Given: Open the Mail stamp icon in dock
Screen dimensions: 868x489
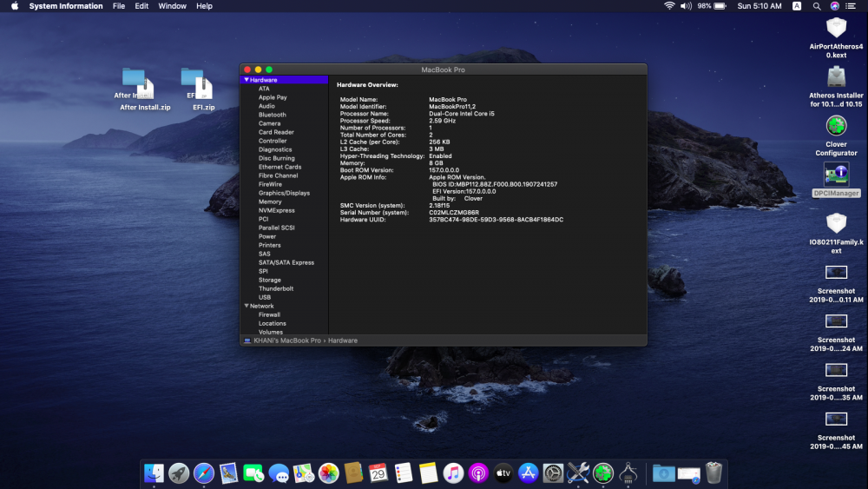Looking at the screenshot, I should [x=228, y=473].
